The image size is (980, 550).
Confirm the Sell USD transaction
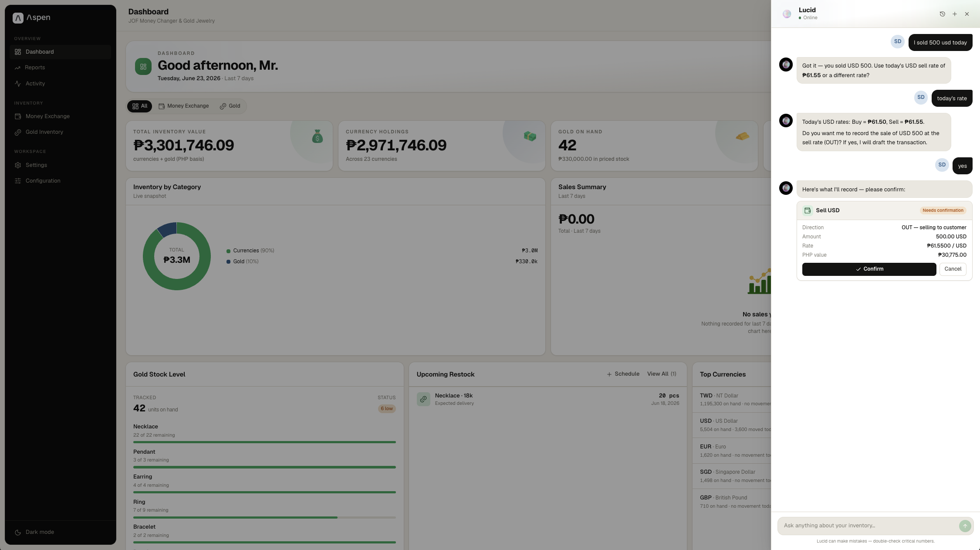click(869, 269)
